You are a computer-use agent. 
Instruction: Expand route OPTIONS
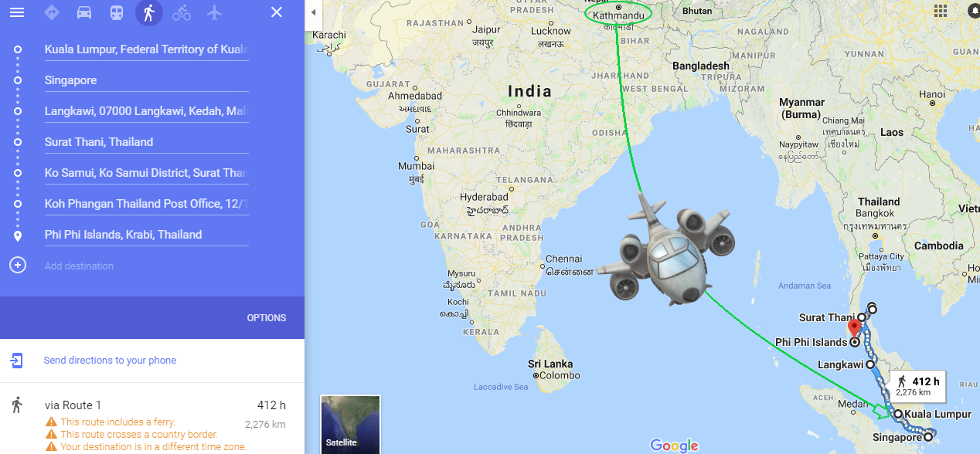coord(267,318)
